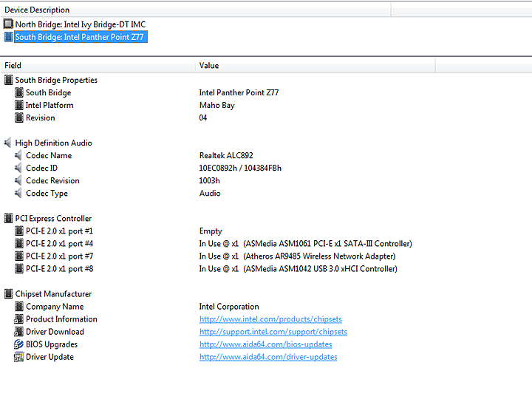The image size is (532, 402).
Task: Click the Maho Bay value
Action: coord(216,105)
